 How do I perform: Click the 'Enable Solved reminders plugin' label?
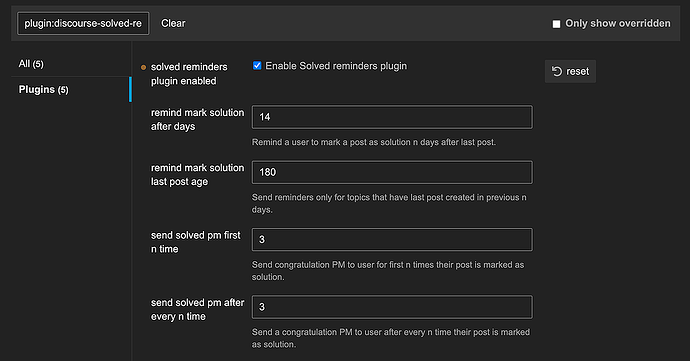336,66
